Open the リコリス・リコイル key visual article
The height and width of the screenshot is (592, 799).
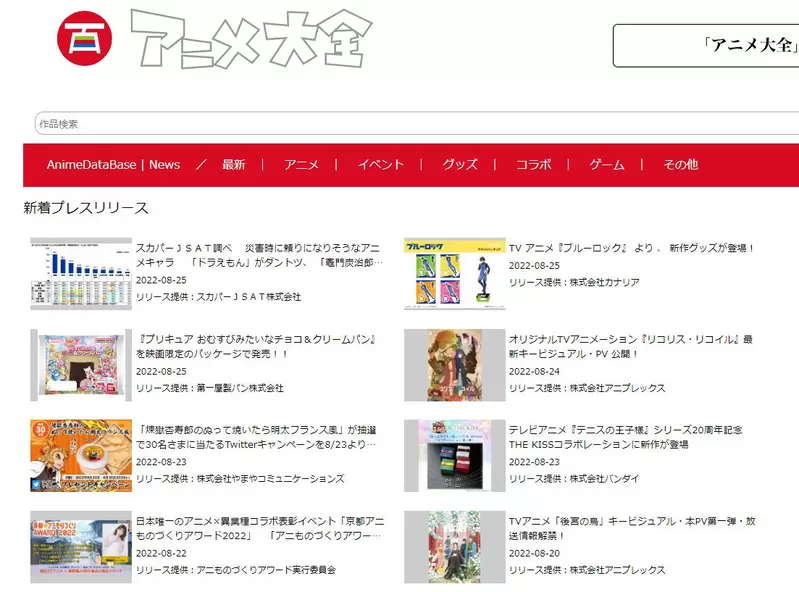630,346
